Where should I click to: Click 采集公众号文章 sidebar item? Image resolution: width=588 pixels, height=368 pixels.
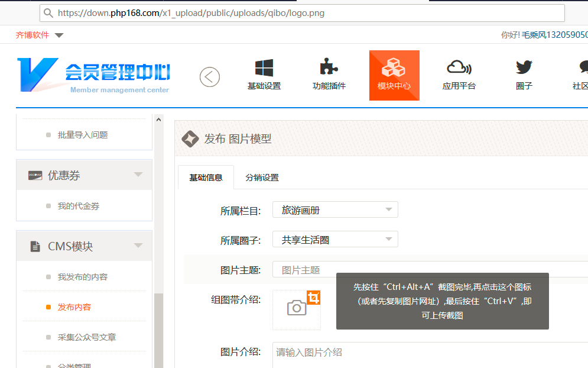[x=86, y=337]
